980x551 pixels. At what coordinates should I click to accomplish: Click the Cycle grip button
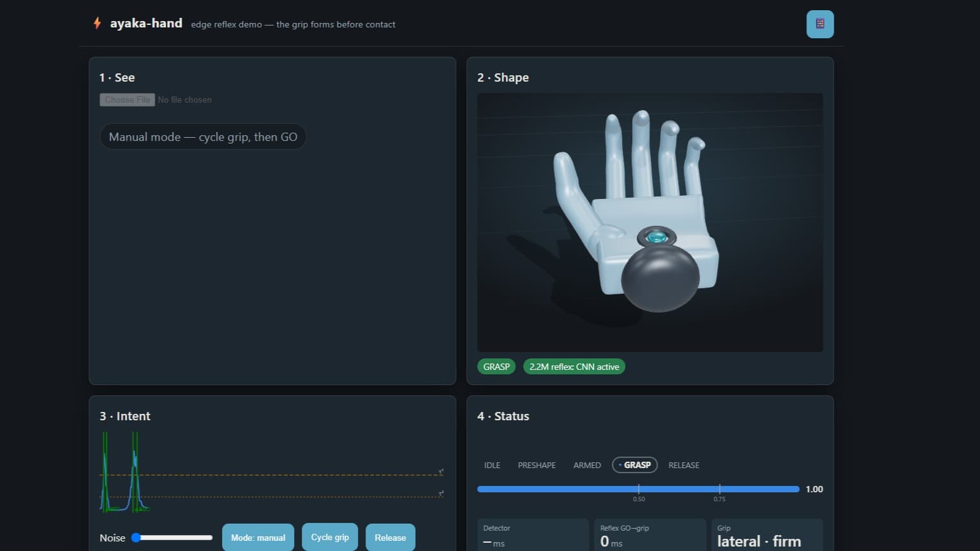[x=330, y=537]
